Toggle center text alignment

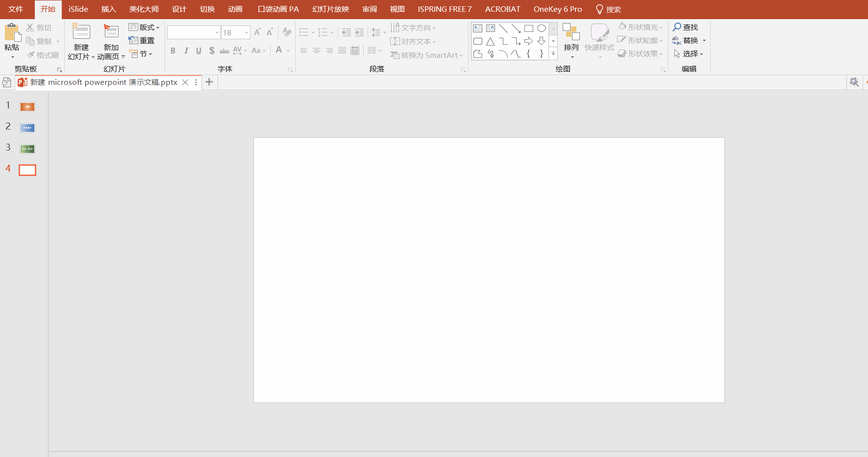click(x=317, y=51)
